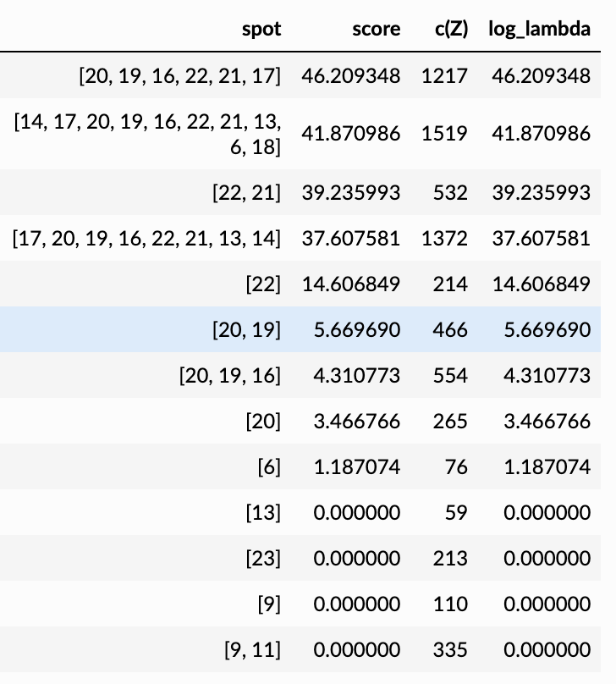The image size is (616, 684).
Task: Click score 0.000000 in row [9]
Action: [356, 604]
